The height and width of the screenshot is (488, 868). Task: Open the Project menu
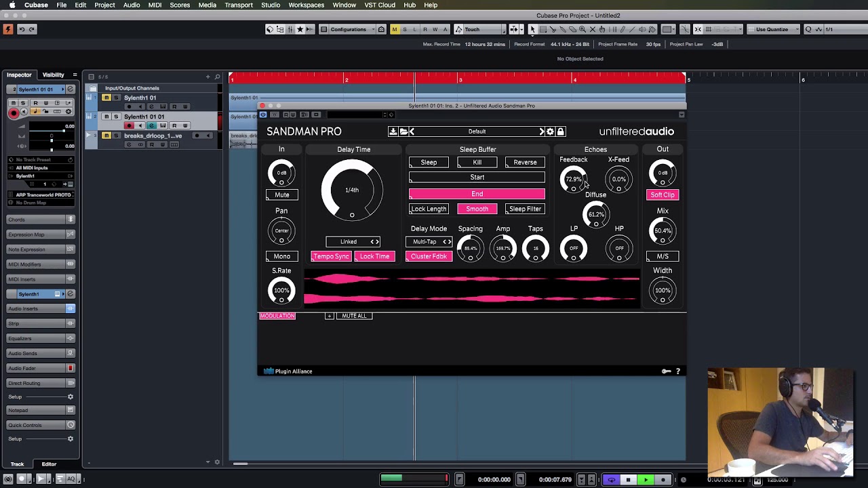pyautogui.click(x=104, y=5)
